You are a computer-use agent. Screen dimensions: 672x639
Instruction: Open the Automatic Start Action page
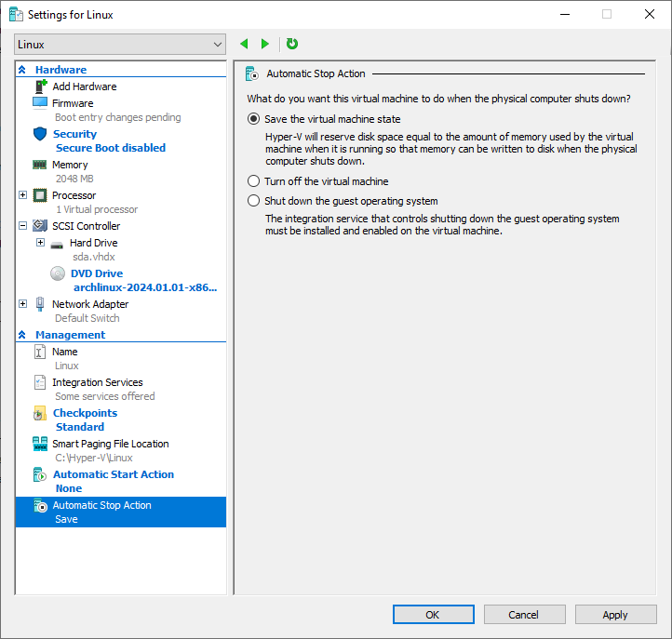click(x=114, y=474)
